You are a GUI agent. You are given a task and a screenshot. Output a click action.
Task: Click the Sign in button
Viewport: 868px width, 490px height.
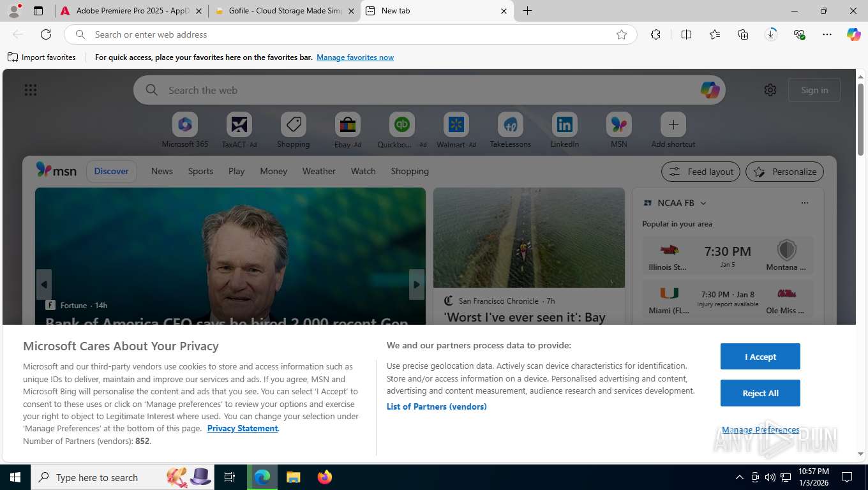point(814,90)
